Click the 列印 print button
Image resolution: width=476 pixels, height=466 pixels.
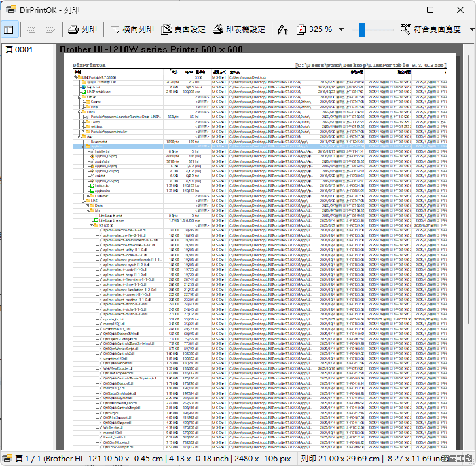82,29
